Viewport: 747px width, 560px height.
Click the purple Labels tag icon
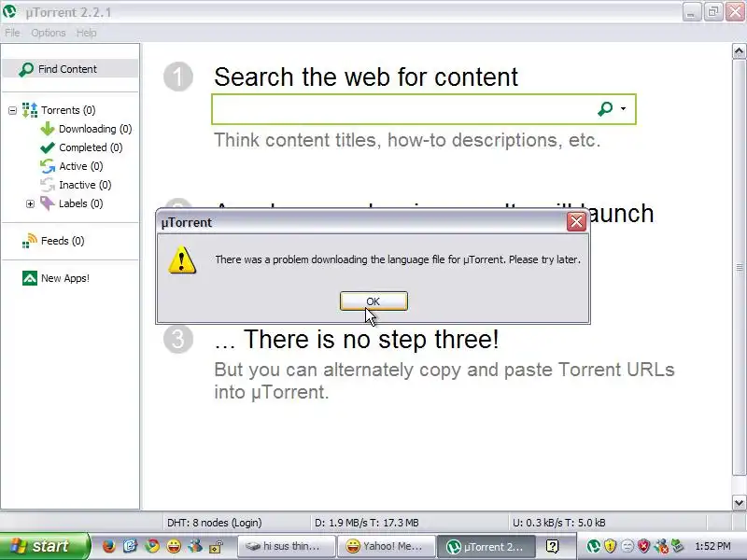coord(48,203)
